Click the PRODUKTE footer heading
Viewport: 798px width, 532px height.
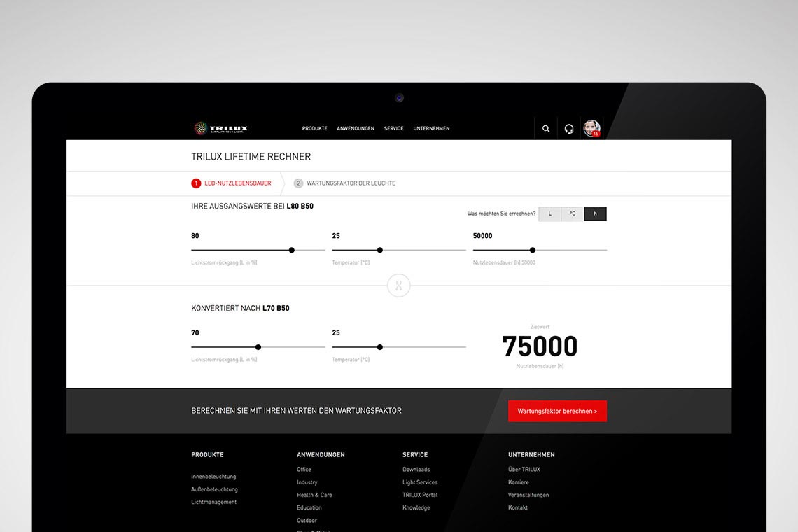point(207,454)
